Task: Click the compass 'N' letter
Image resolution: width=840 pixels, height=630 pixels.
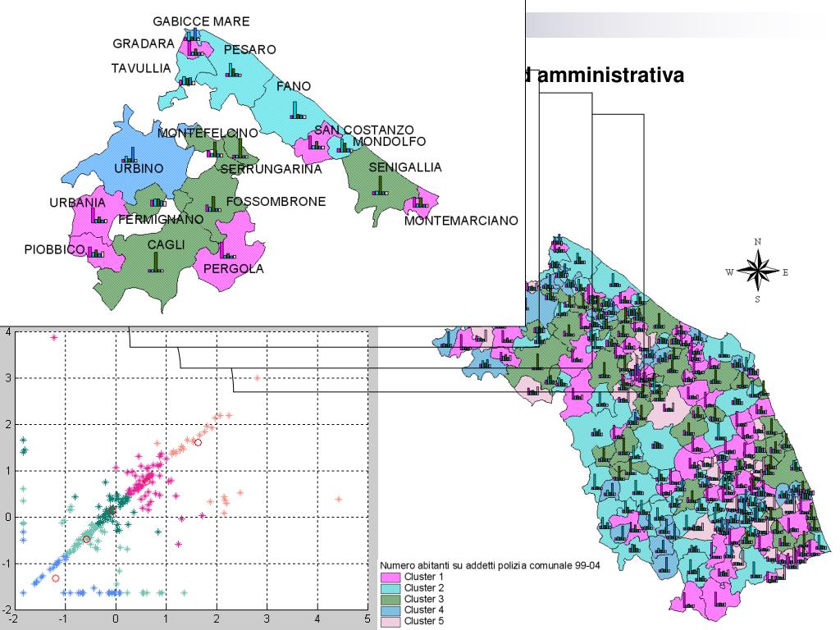Action: point(757,242)
